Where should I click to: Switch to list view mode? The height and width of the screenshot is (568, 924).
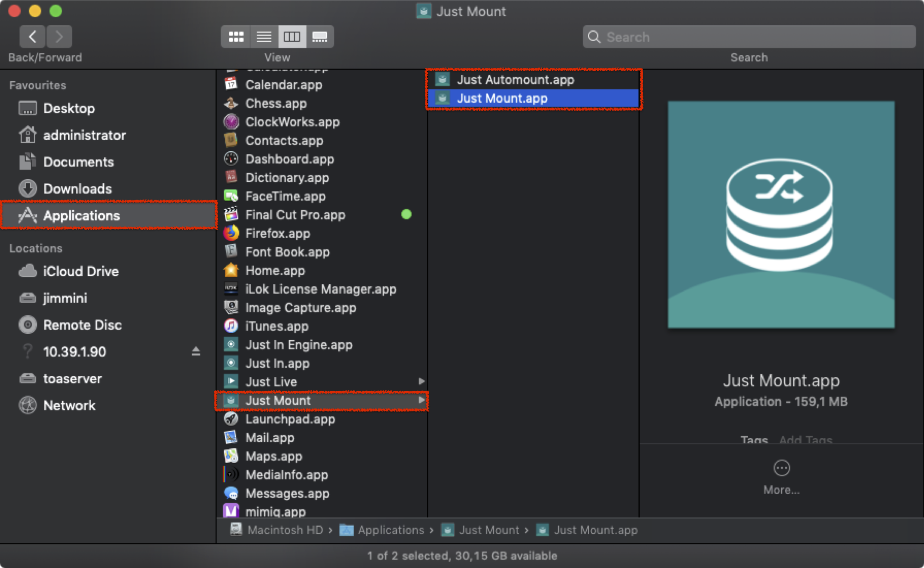pos(264,37)
